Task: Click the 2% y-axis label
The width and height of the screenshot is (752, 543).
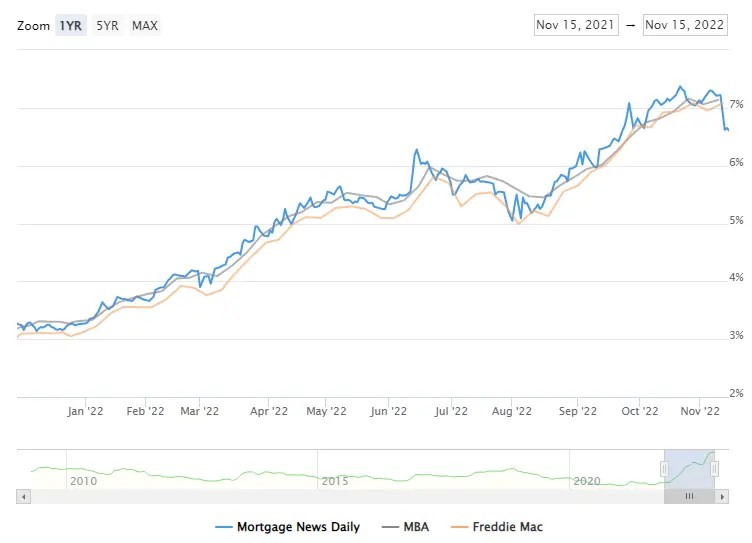Action: coord(736,393)
